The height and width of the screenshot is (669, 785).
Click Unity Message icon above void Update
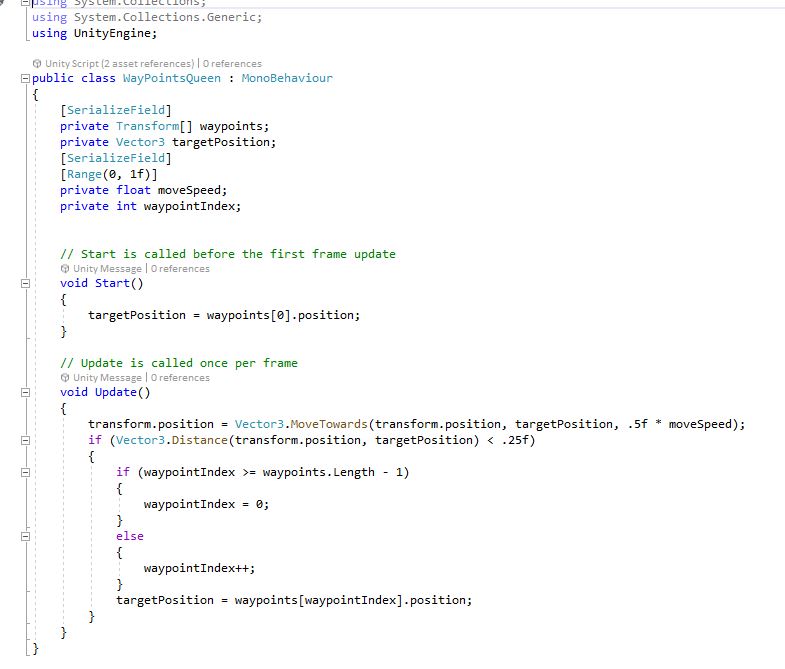[x=66, y=378]
